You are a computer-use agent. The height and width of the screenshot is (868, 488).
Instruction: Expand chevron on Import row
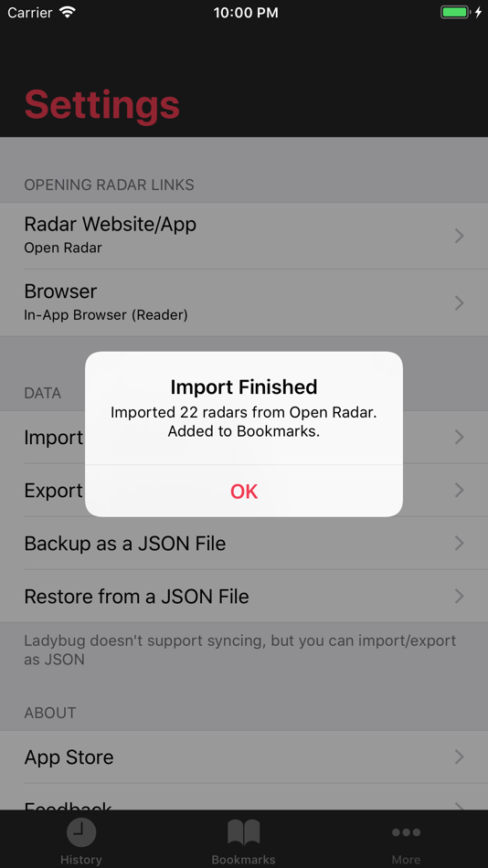pos(459,438)
